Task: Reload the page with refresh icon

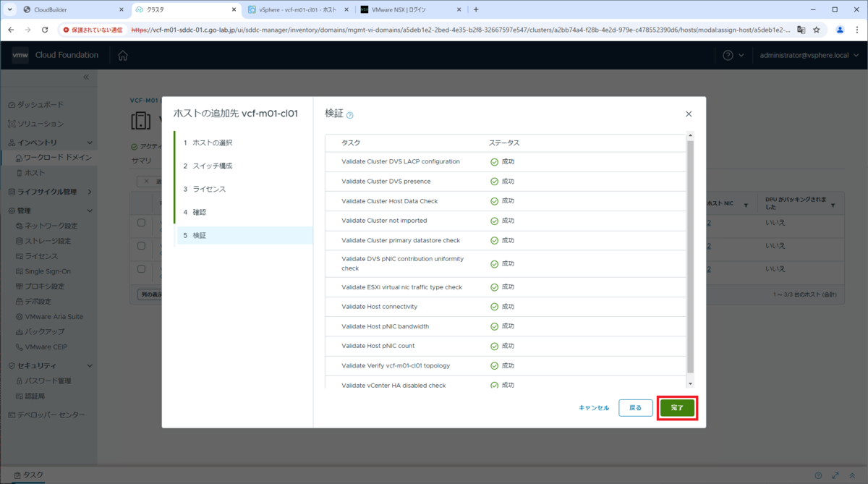Action: [45, 30]
